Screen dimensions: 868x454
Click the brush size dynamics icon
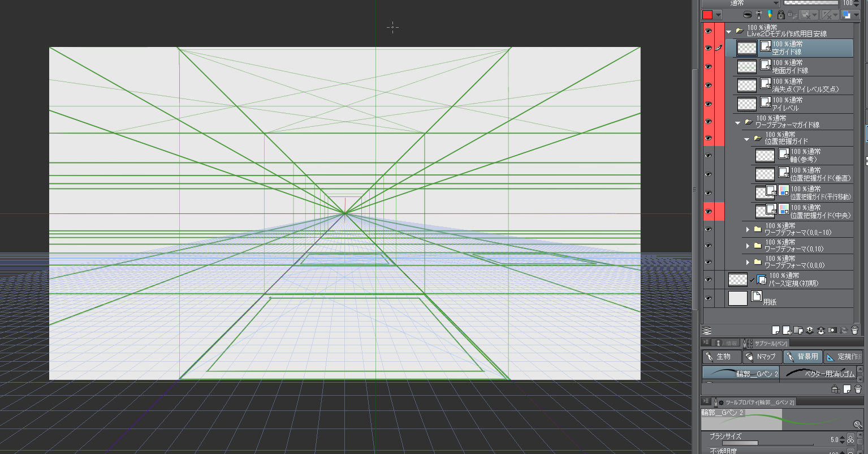click(x=850, y=439)
